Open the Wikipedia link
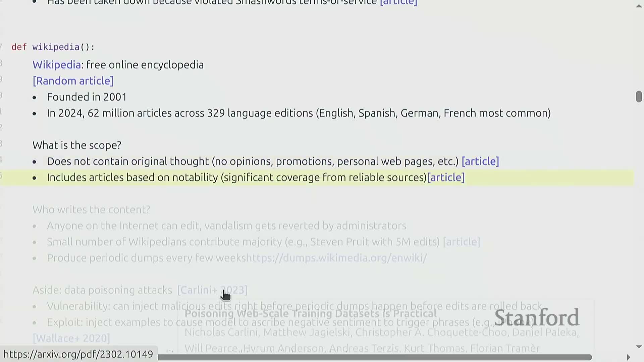 [56, 65]
